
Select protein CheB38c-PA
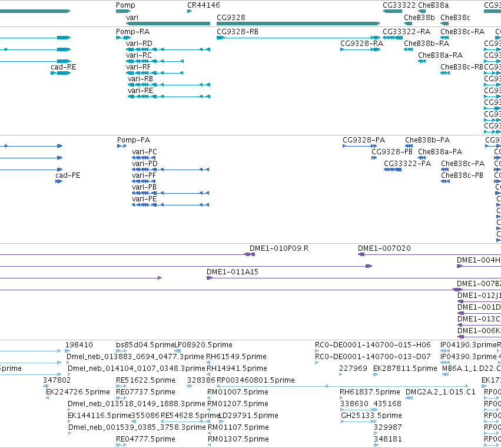463,164
